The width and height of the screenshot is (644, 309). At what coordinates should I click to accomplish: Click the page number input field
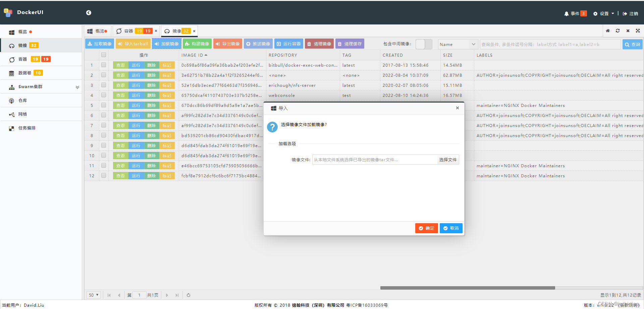[x=139, y=295]
